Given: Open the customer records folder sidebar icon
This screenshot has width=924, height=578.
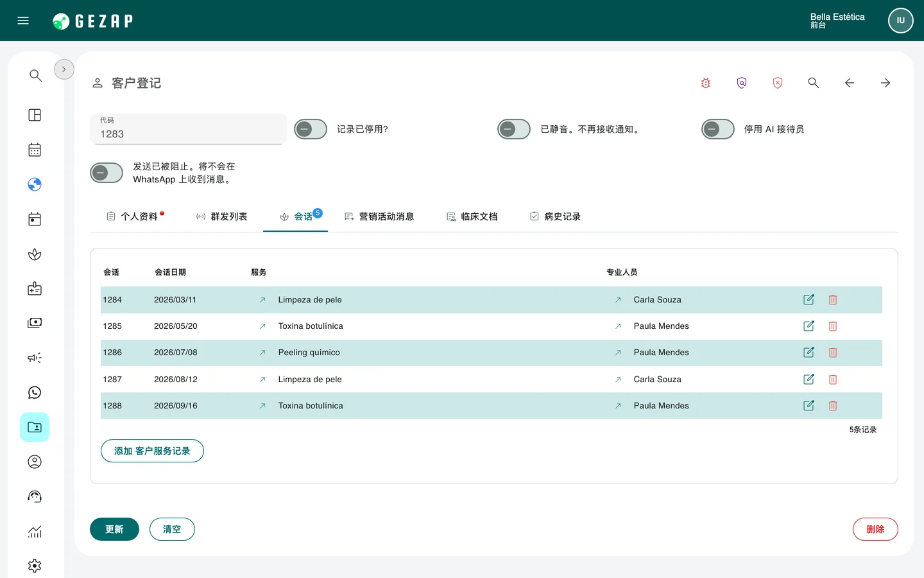Looking at the screenshot, I should (35, 427).
